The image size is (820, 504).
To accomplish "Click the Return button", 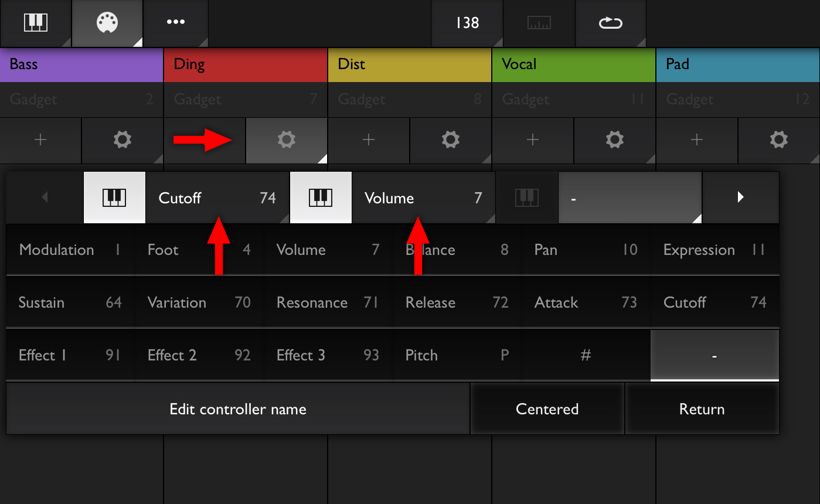I will point(702,409).
